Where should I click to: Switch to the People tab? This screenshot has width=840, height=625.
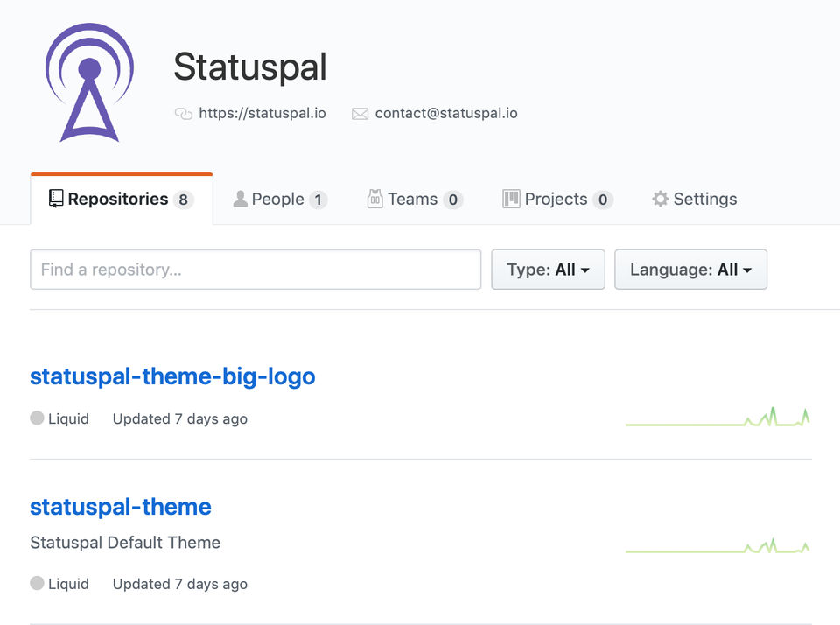(279, 200)
